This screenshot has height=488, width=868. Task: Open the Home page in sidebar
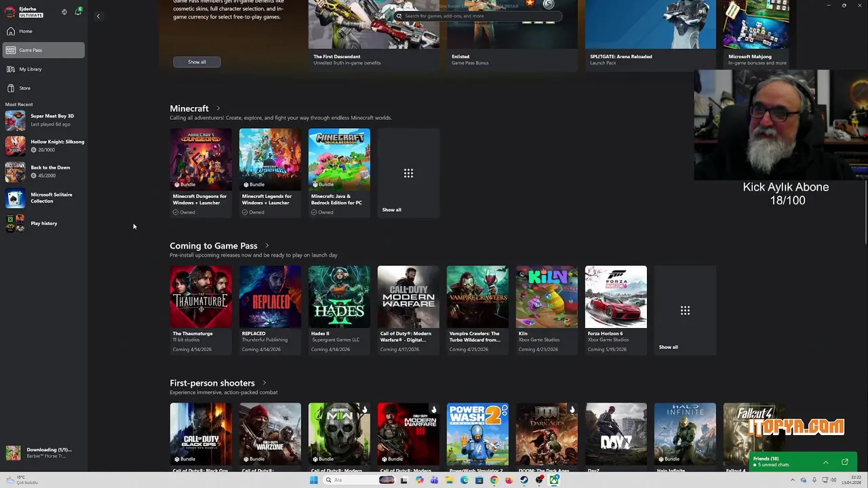(43, 31)
